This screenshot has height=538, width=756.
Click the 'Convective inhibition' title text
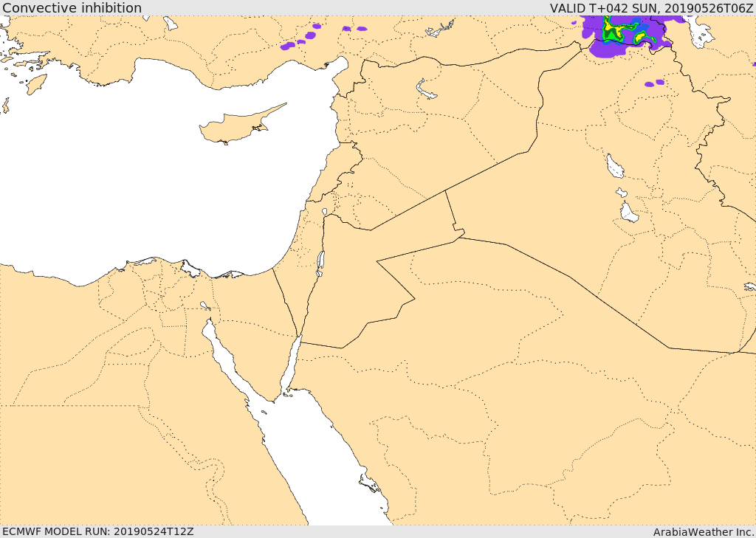click(72, 7)
